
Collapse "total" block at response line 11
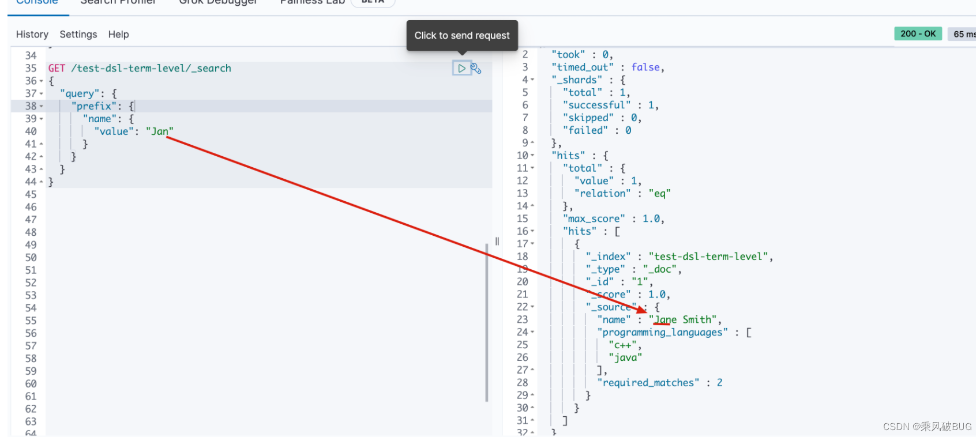tap(532, 168)
